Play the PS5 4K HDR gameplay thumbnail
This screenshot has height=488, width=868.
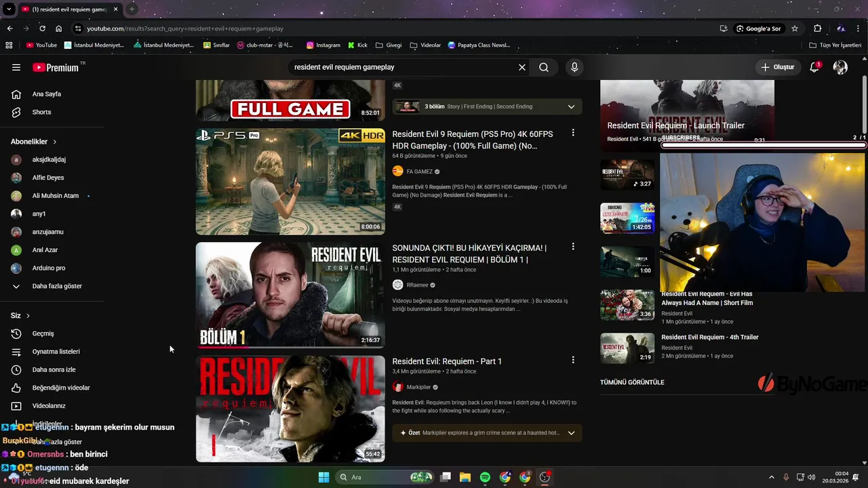coord(290,182)
